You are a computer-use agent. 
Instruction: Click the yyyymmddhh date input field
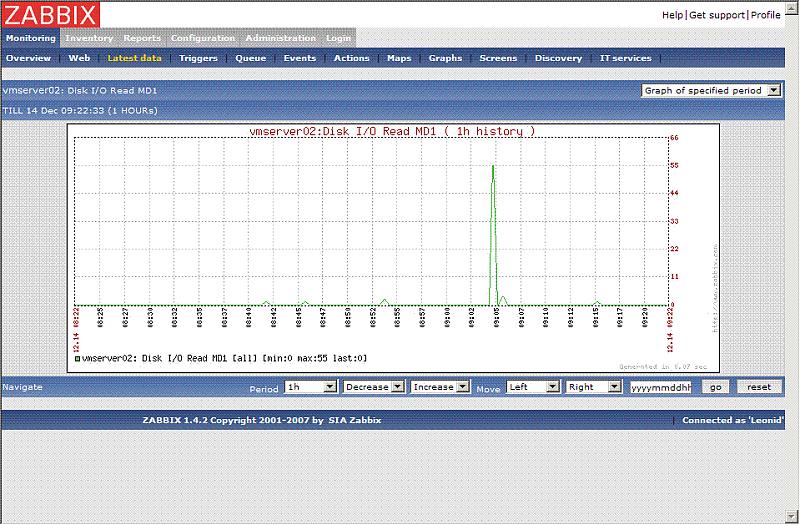coord(661,387)
